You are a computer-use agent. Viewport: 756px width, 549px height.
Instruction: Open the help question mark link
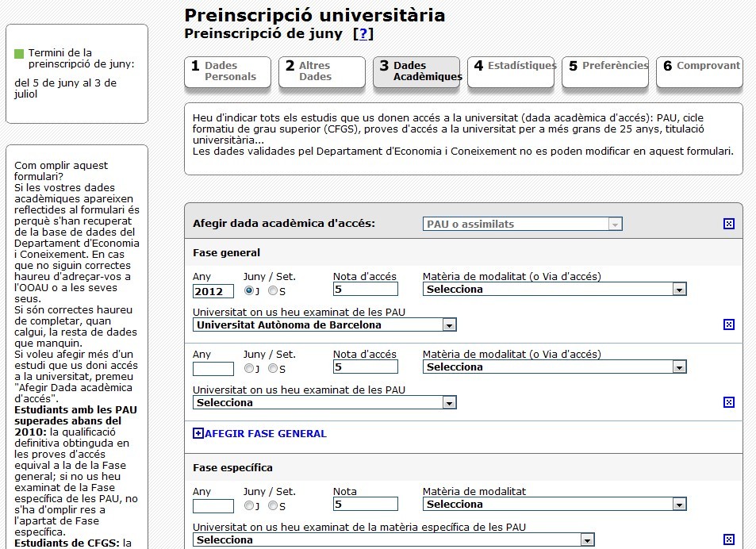click(x=363, y=34)
